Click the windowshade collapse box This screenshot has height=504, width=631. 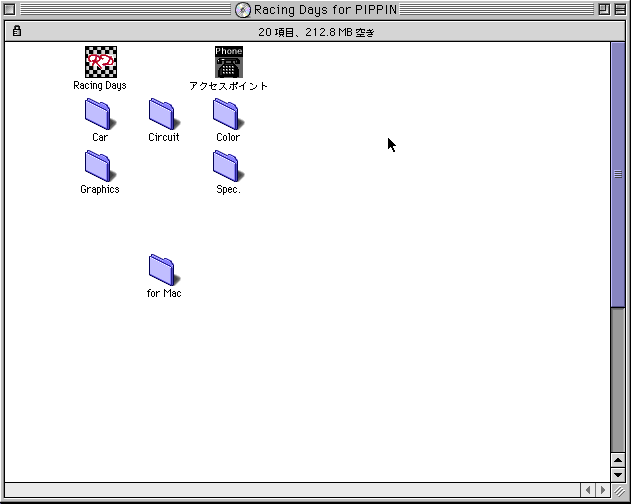pos(620,9)
